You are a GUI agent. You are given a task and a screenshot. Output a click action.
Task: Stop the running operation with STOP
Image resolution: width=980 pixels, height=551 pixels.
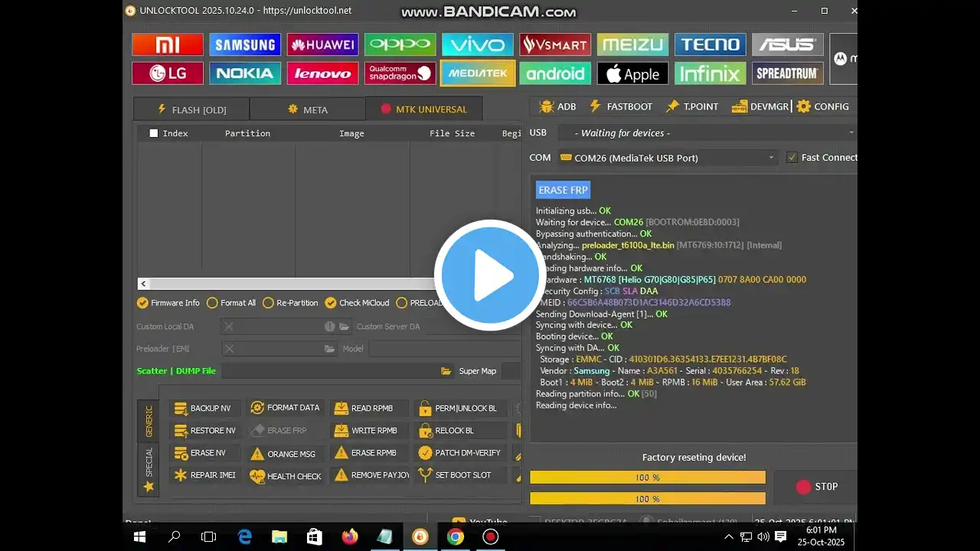click(x=817, y=487)
